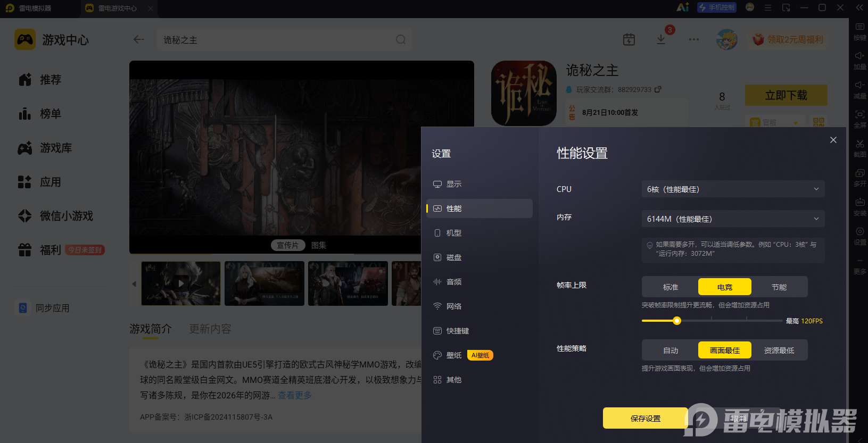Screen dimensions: 868x443
Task: Click the search magnifier icon
Action: pyautogui.click(x=401, y=40)
